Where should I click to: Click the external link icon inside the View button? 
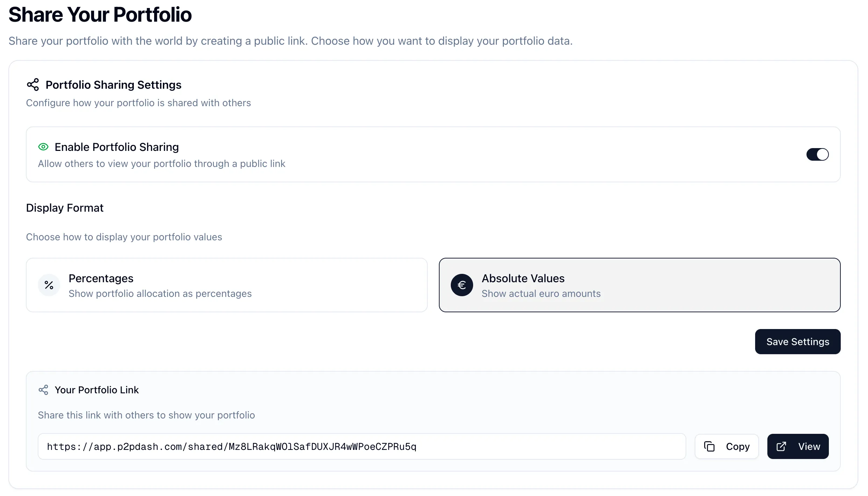point(781,446)
